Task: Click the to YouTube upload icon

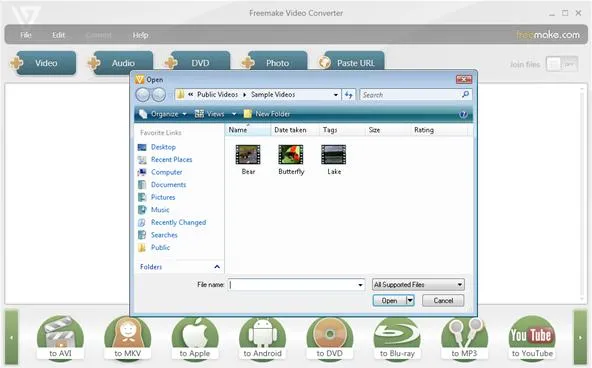Action: click(532, 338)
